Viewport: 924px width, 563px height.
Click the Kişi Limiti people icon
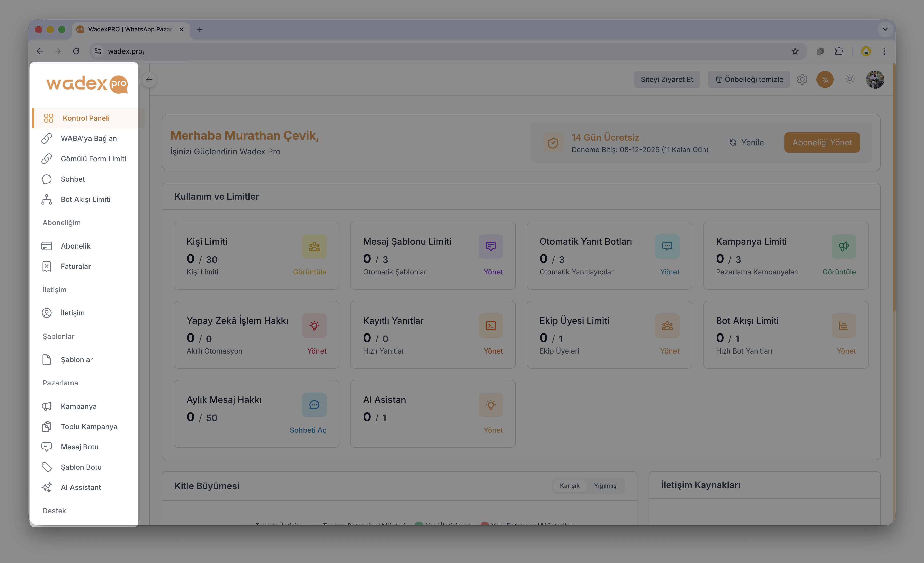[314, 247]
